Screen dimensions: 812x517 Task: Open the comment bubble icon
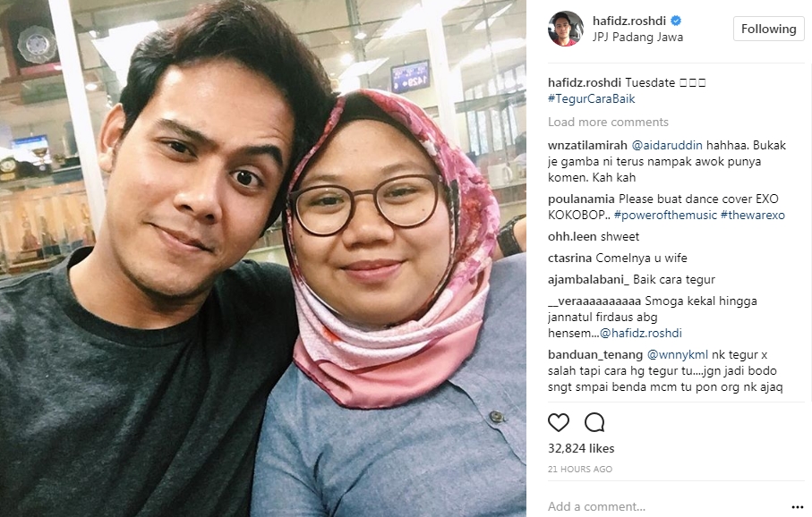point(594,422)
